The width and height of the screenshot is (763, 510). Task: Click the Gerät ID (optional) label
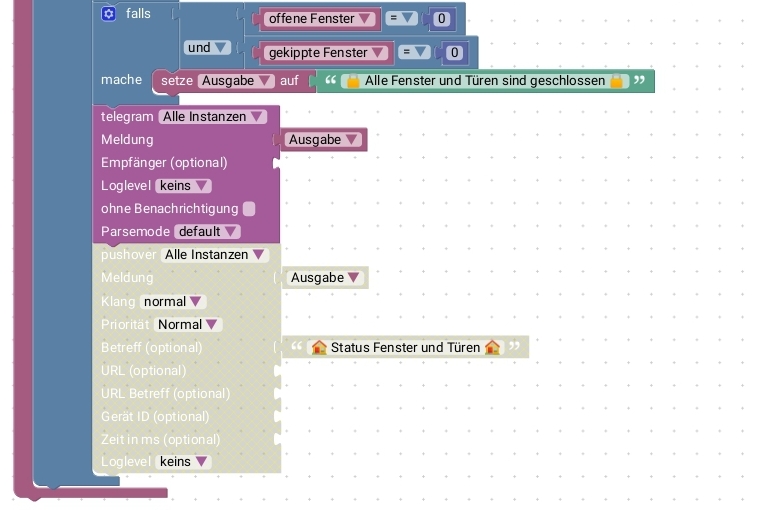pos(155,417)
